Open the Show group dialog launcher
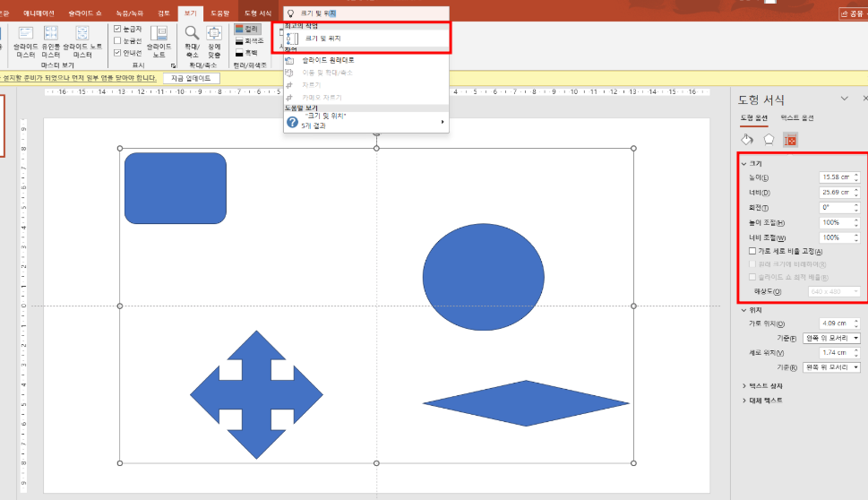 173,66
